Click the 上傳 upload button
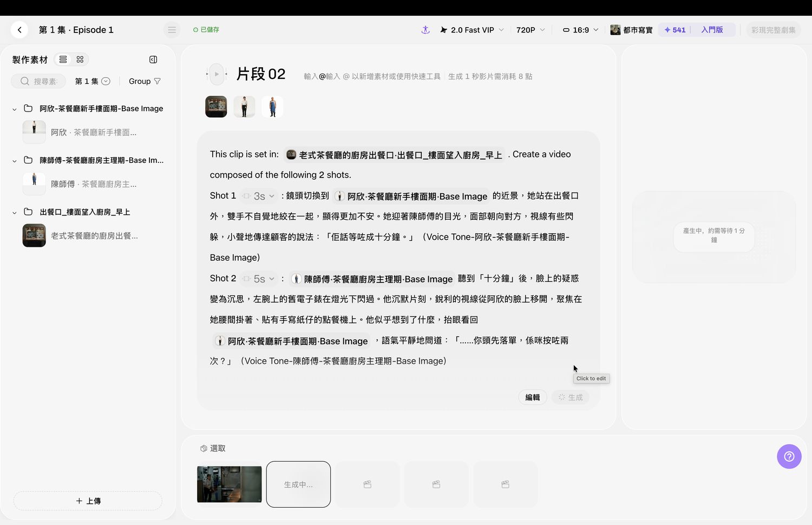 coord(88,501)
